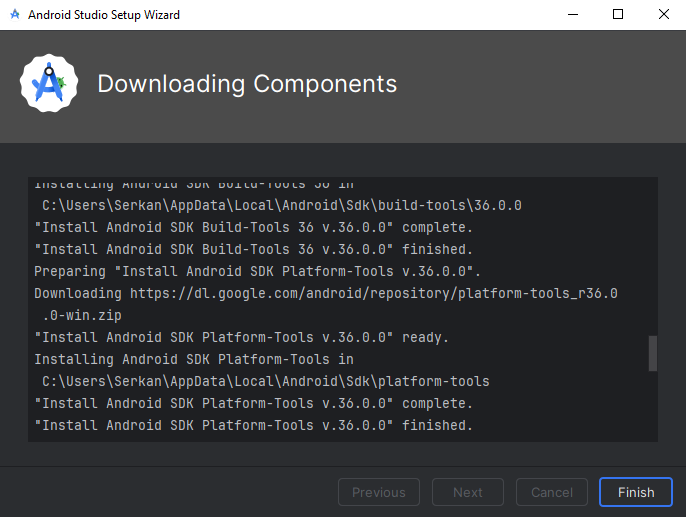Click the Platform-Tools "ready." log line
Viewport: 686px width, 517px height.
coord(242,337)
